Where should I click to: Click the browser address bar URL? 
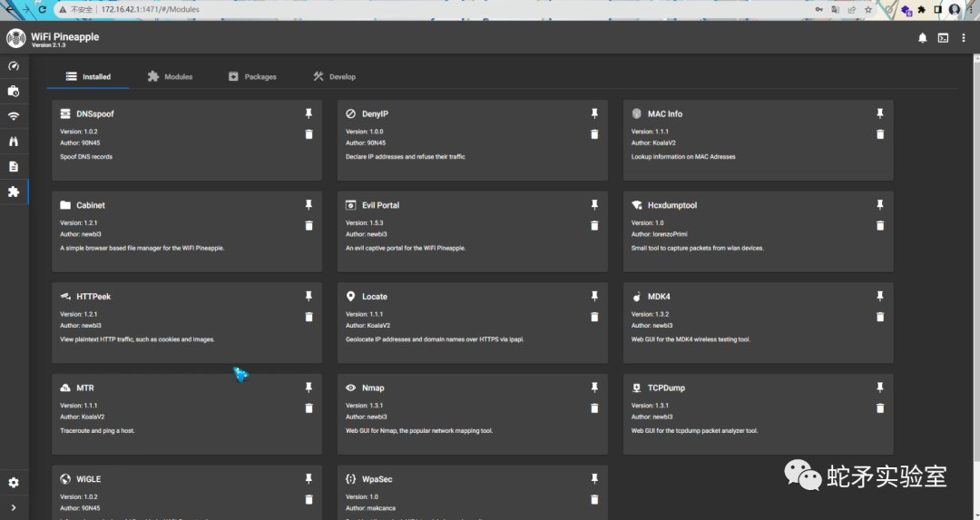[150, 9]
